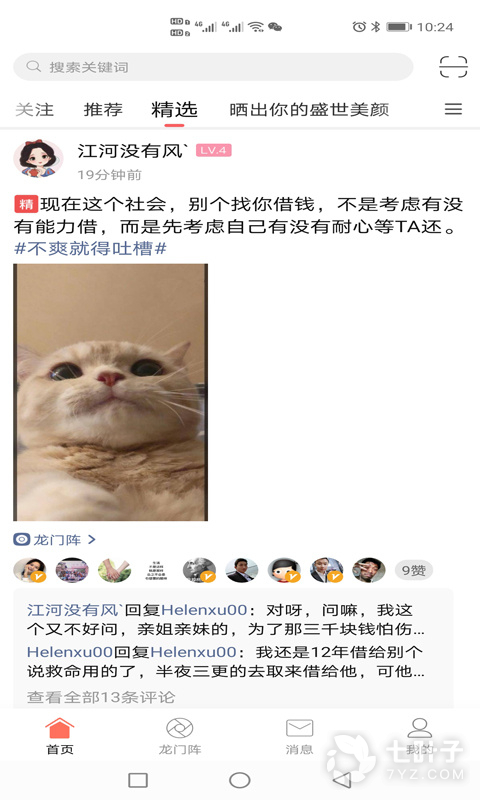Open the #不爽就得吐槽# hashtag link
This screenshot has width=480, height=800.
pos(90,248)
